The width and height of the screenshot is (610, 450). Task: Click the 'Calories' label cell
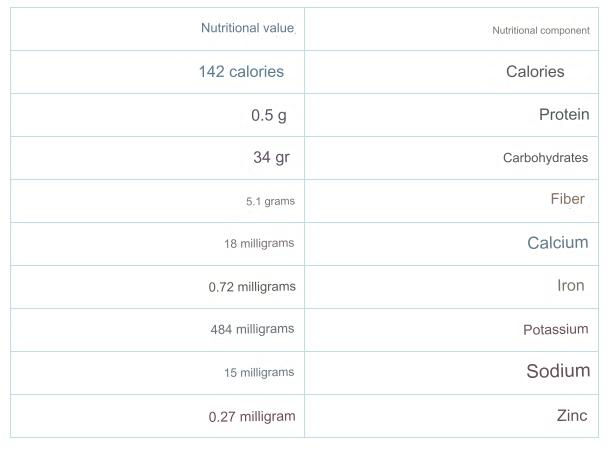[535, 72]
